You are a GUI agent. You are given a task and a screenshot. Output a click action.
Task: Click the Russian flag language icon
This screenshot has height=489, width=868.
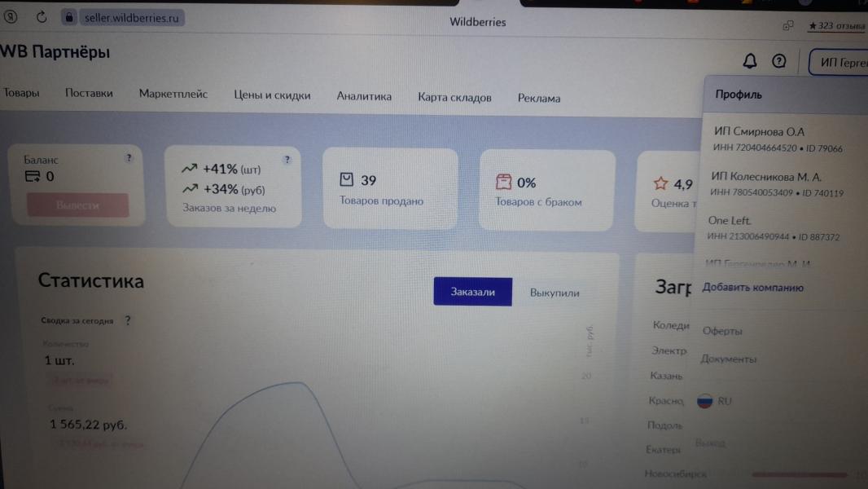tap(704, 400)
